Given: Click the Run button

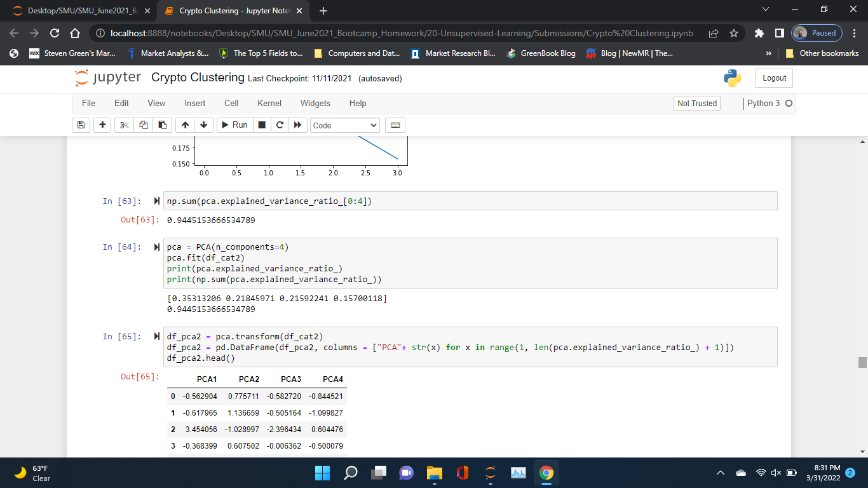Looking at the screenshot, I should [234, 125].
